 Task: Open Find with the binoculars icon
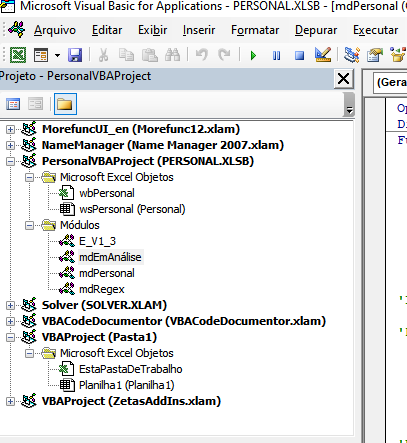[173, 55]
